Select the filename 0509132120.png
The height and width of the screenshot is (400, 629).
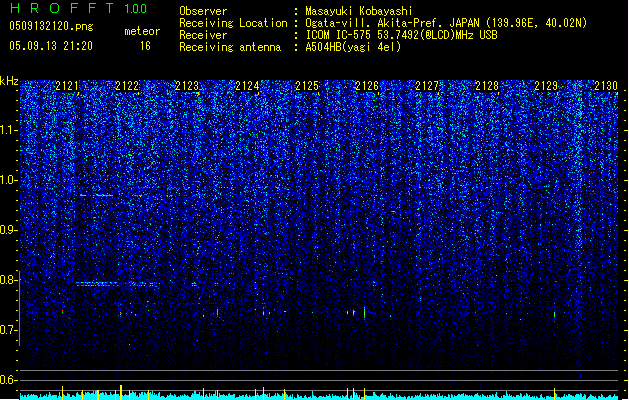tap(51, 26)
